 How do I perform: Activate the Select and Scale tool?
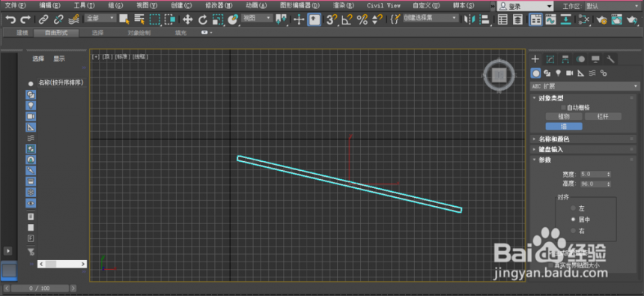pos(218,19)
